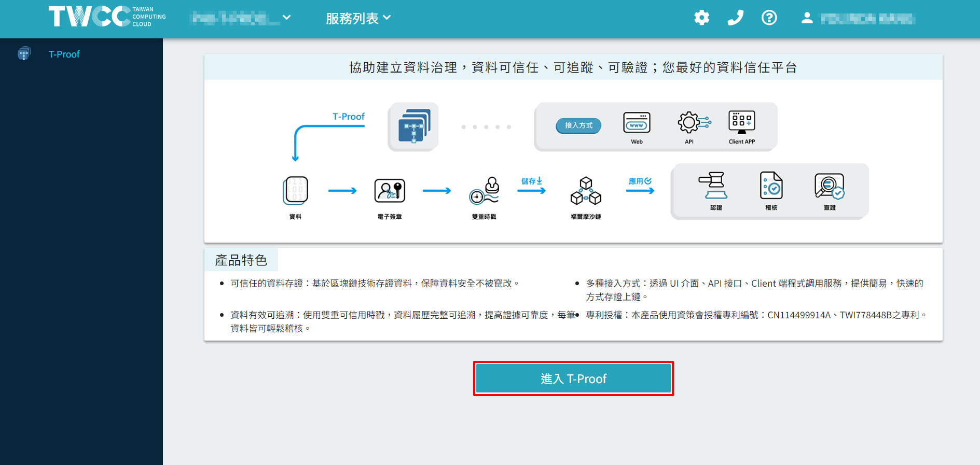Expand the 服務列表 dropdown menu
980x465 pixels.
(x=358, y=18)
